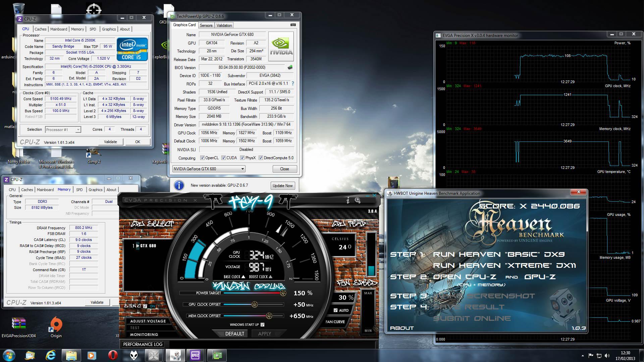Select GTX 680 in GPU Select list
Image resolution: width=644 pixels, height=362 pixels.
pyautogui.click(x=144, y=246)
